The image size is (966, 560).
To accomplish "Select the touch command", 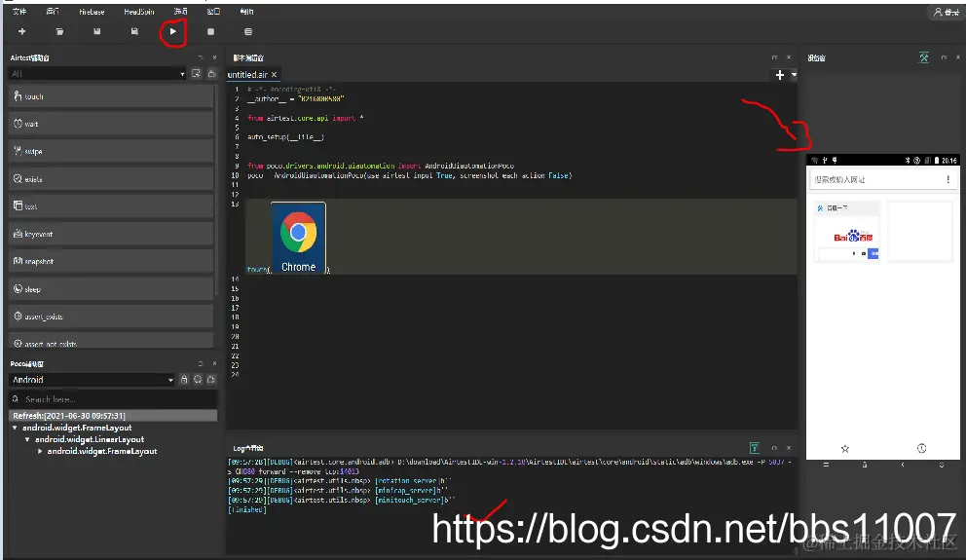I will (x=111, y=96).
